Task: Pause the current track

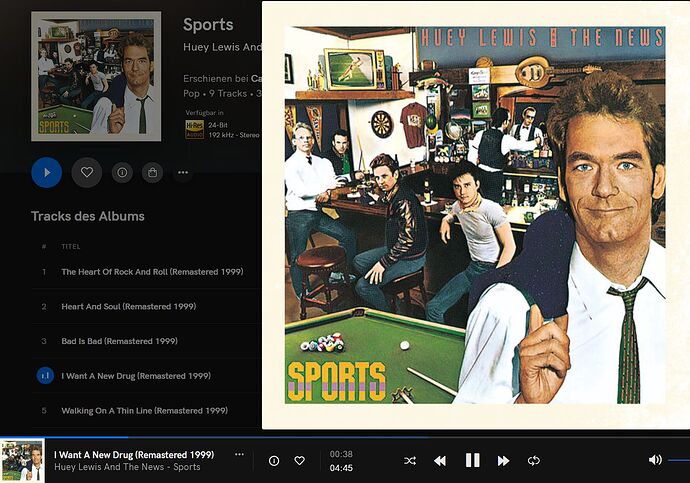Action: tap(473, 460)
